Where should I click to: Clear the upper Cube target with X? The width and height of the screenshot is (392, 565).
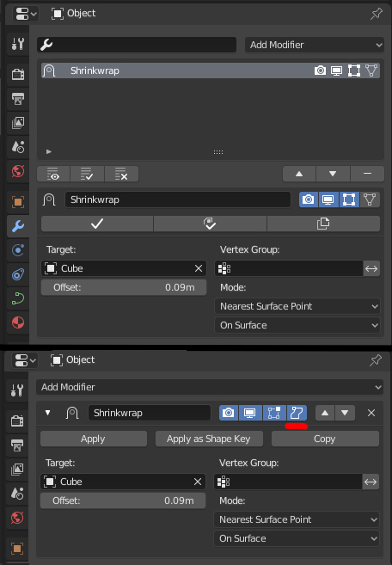coord(199,268)
